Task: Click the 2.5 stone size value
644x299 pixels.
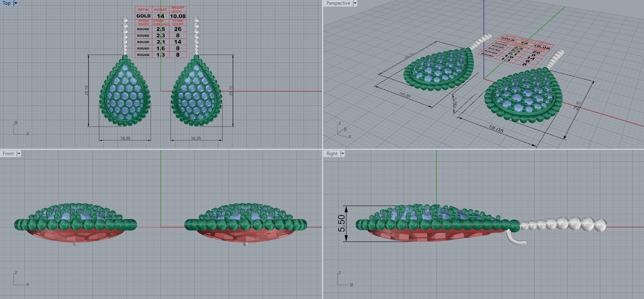Action: 161,29
